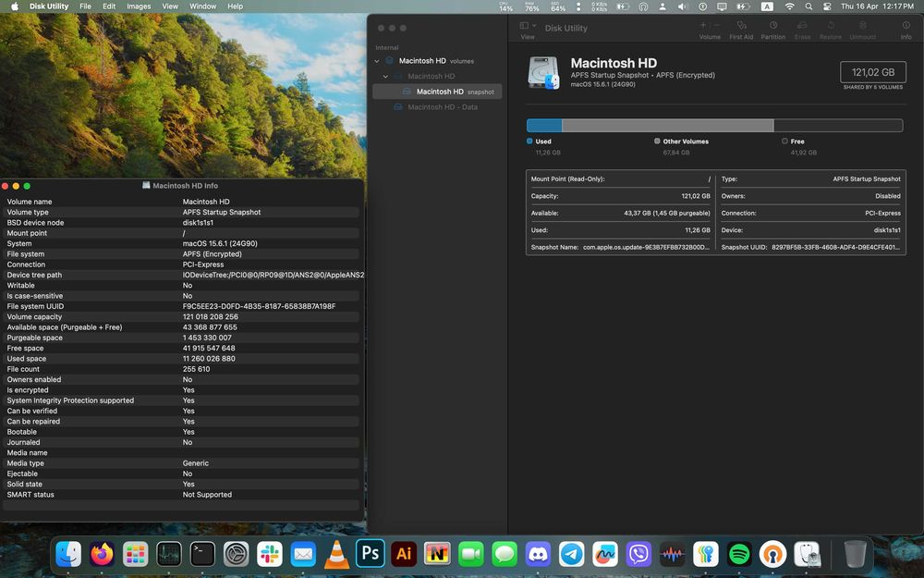
Task: Open the View sidebar dropdown
Action: pyautogui.click(x=528, y=26)
